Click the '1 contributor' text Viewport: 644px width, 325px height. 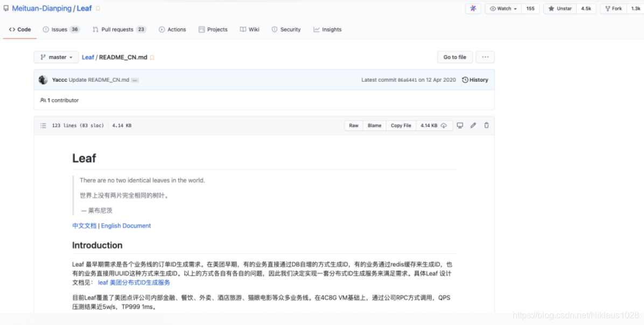[x=63, y=100]
